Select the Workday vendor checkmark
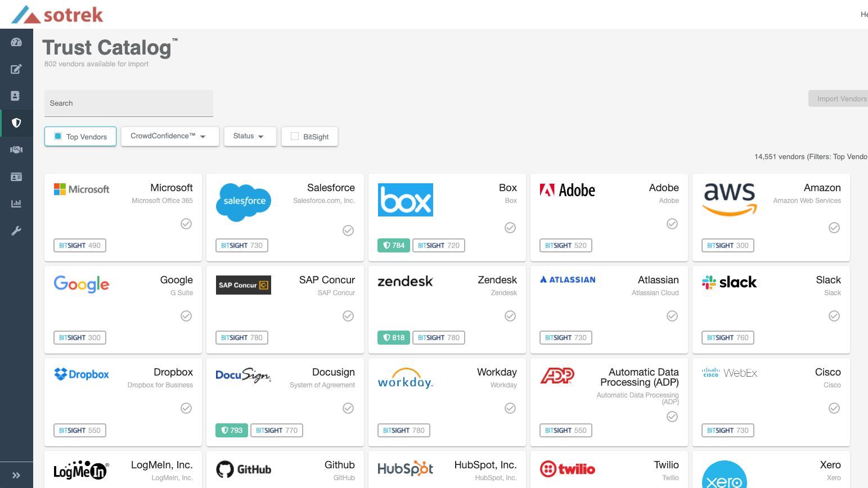 pyautogui.click(x=510, y=408)
